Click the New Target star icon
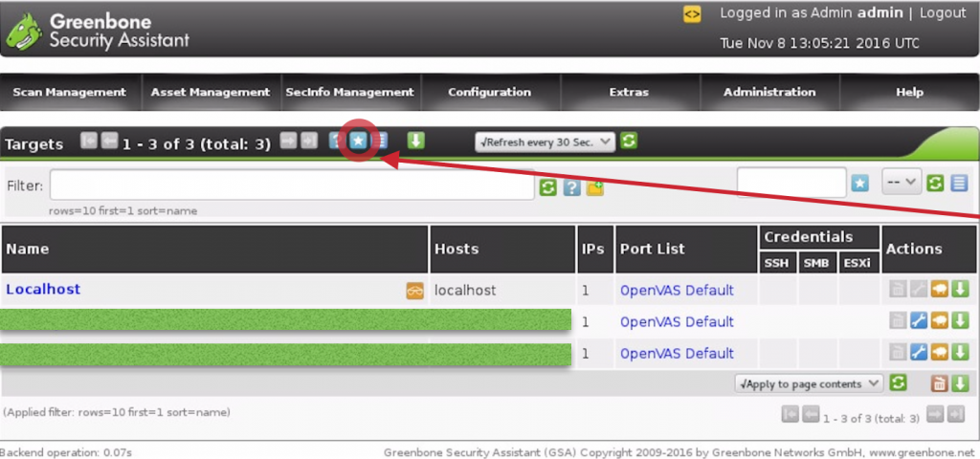This screenshot has width=980, height=459. (x=358, y=142)
